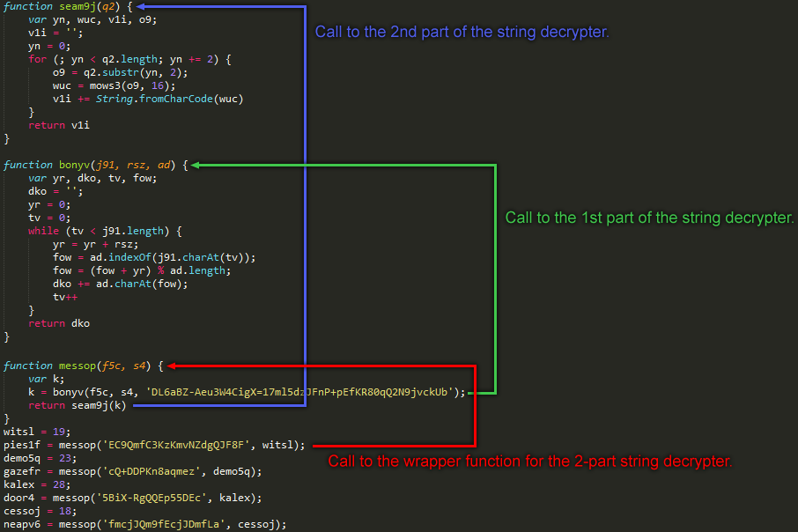798x532 pixels.
Task: Click the bonyv function definition name
Action: click(x=74, y=165)
